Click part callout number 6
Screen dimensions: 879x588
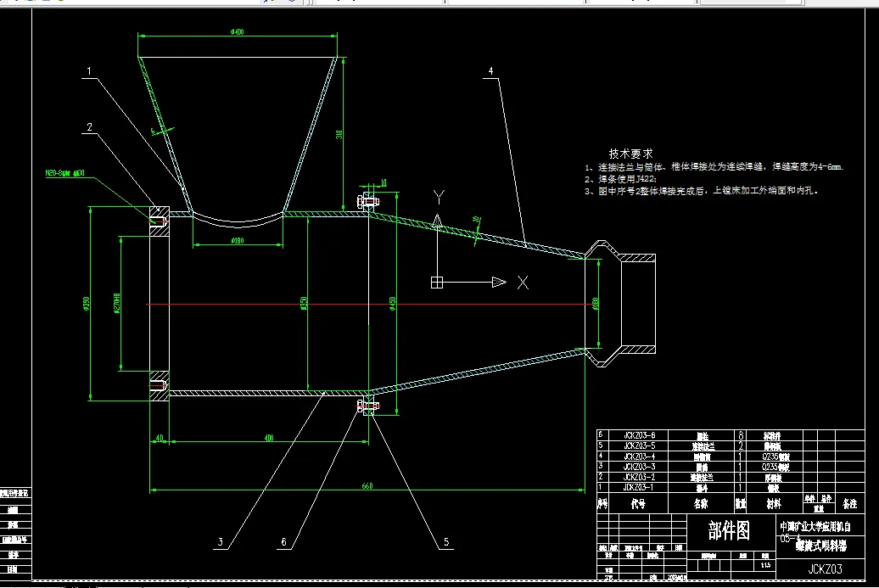[x=283, y=542]
